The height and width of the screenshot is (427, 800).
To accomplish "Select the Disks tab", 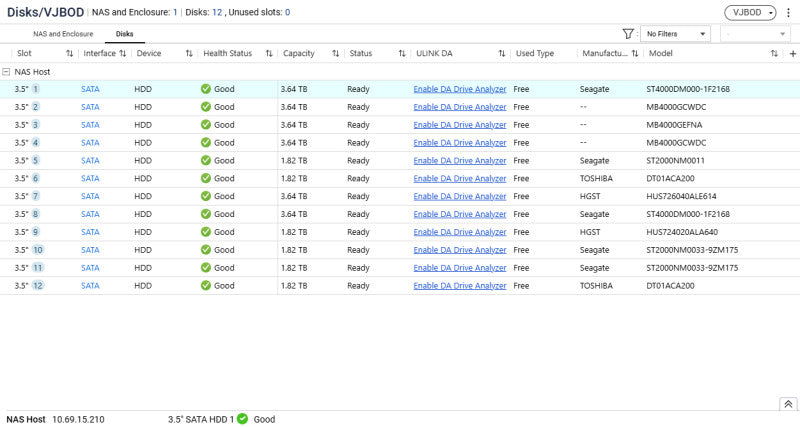I will [x=124, y=34].
